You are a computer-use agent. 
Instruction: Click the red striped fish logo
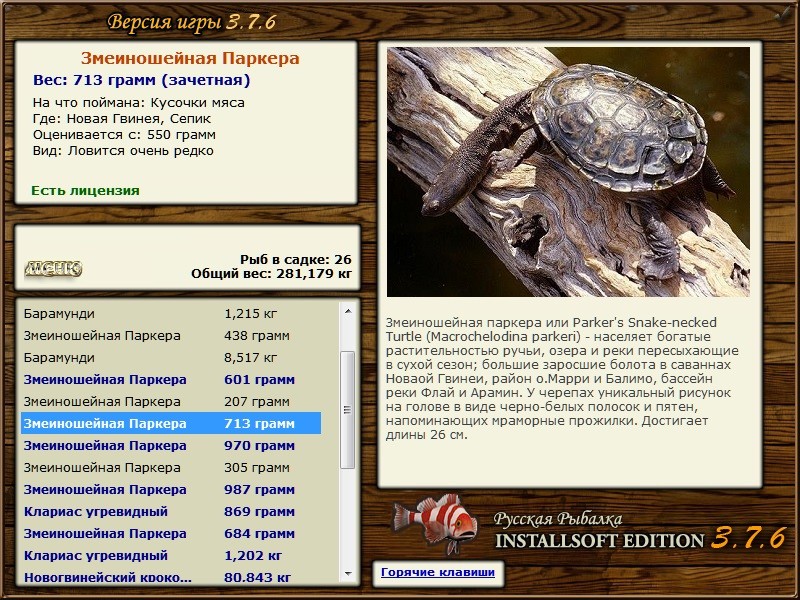(435, 523)
